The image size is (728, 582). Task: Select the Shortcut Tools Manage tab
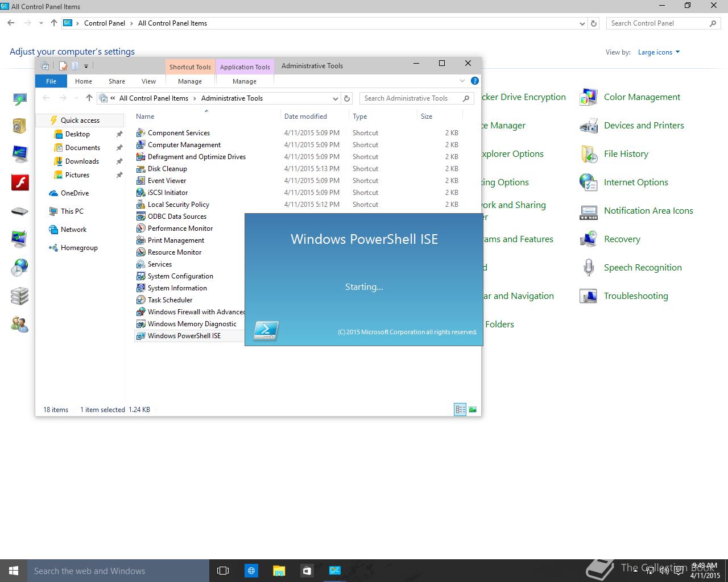pyautogui.click(x=190, y=81)
